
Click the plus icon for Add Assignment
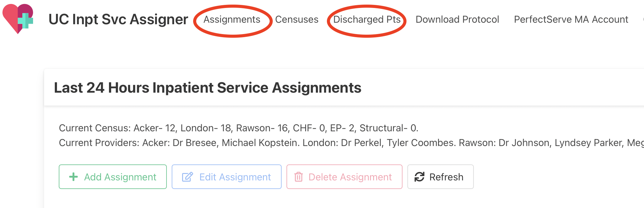tap(73, 177)
